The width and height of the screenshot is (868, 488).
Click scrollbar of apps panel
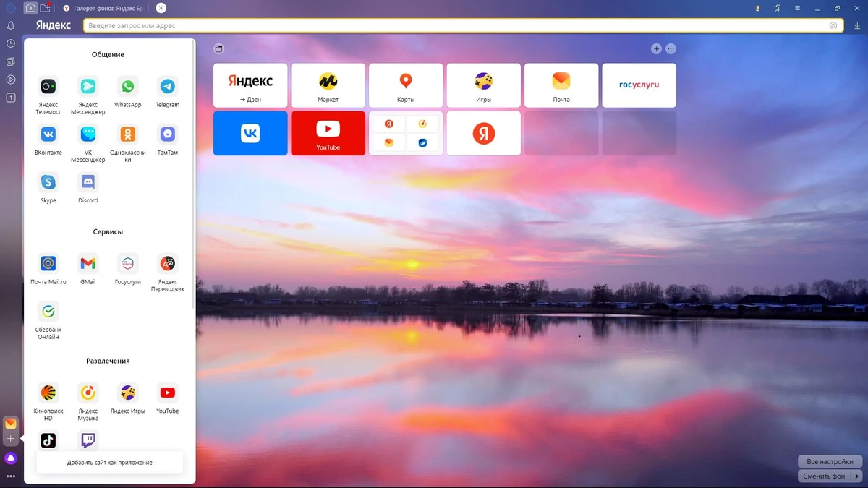click(193, 174)
